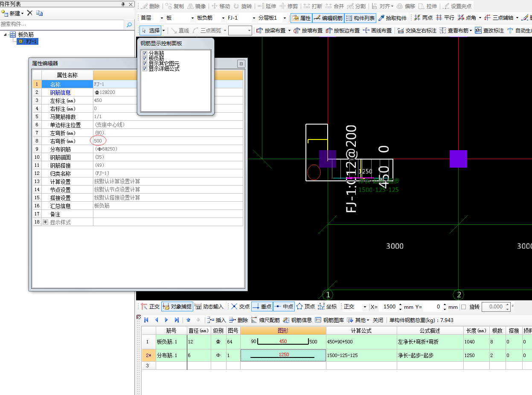Toggle the 属性 properties panel button
This screenshot has height=395, width=532.
tap(301, 18)
